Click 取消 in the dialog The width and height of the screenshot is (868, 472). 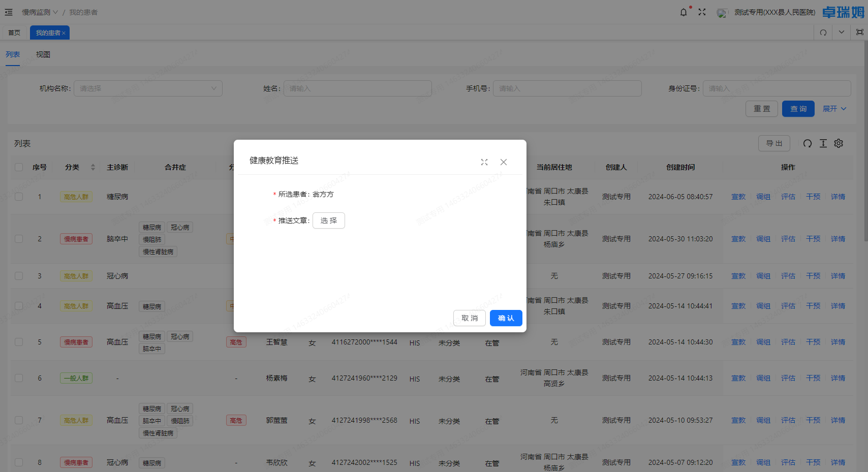[x=470, y=318]
